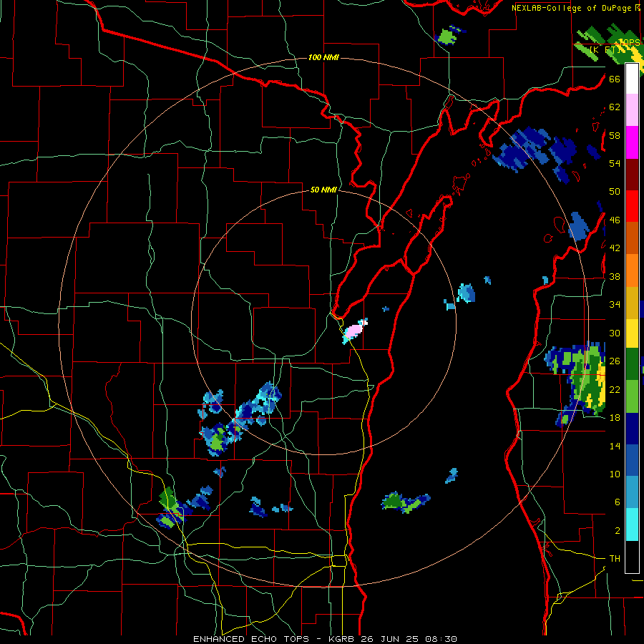Click the light orange legend swatch

[x=632, y=270]
